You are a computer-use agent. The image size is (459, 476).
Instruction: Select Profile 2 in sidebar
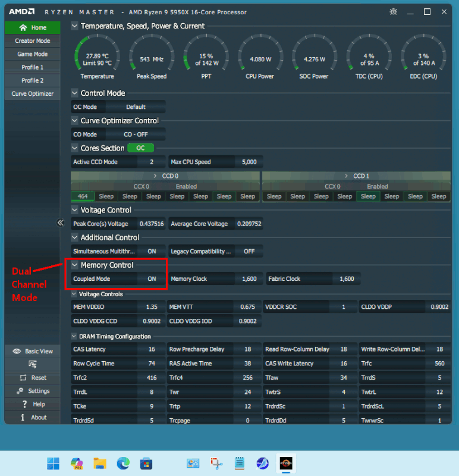33,80
